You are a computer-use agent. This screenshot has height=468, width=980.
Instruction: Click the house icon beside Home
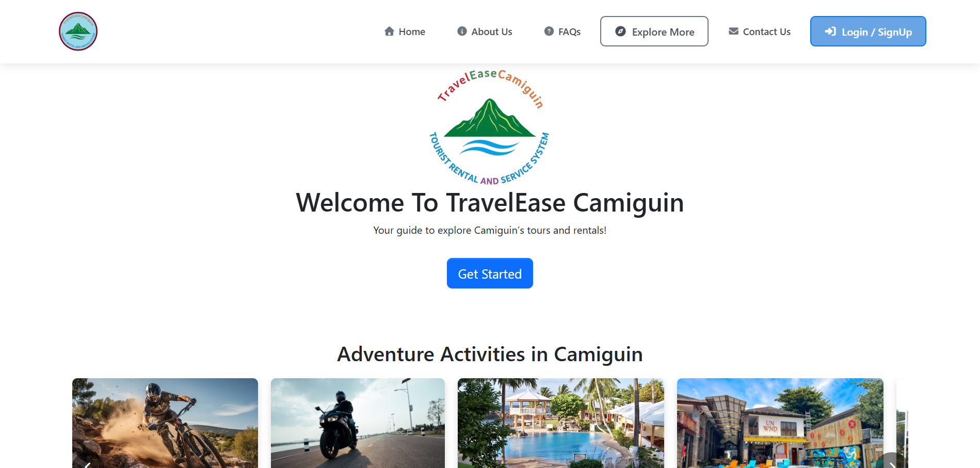pos(390,31)
